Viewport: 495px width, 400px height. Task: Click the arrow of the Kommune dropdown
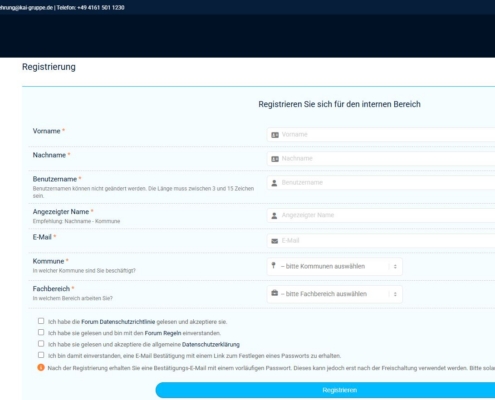pos(395,267)
